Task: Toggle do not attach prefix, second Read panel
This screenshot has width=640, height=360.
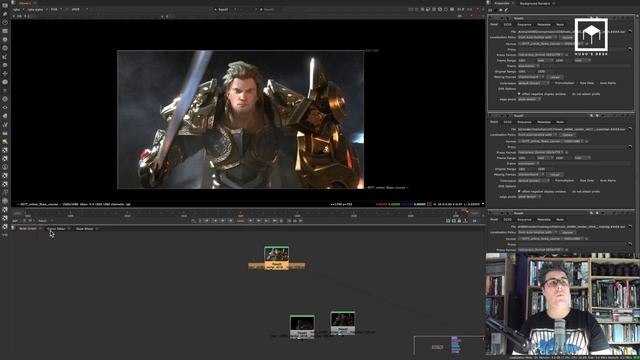Action: point(569,191)
